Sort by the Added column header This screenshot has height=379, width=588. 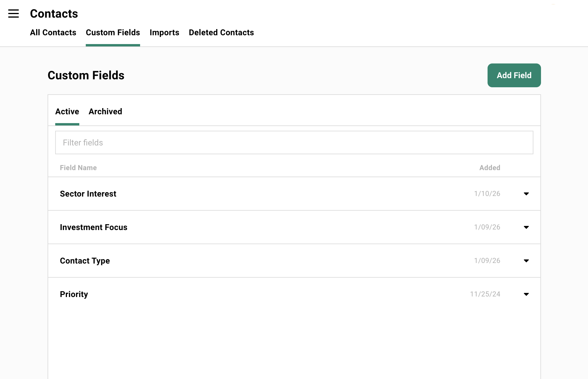click(x=490, y=167)
